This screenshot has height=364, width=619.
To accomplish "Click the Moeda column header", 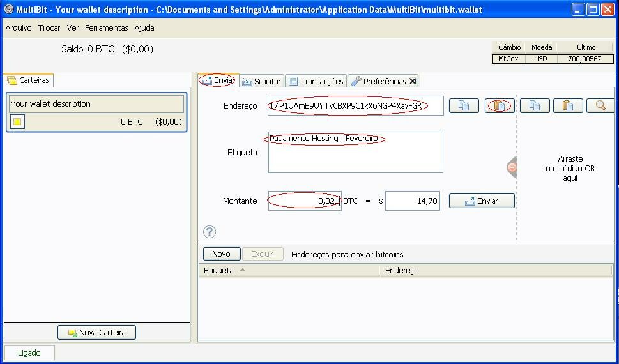I will click(541, 47).
